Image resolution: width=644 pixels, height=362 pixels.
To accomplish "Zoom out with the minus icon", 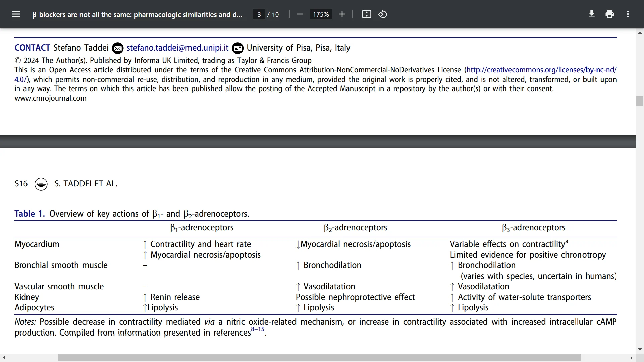I will click(x=300, y=14).
